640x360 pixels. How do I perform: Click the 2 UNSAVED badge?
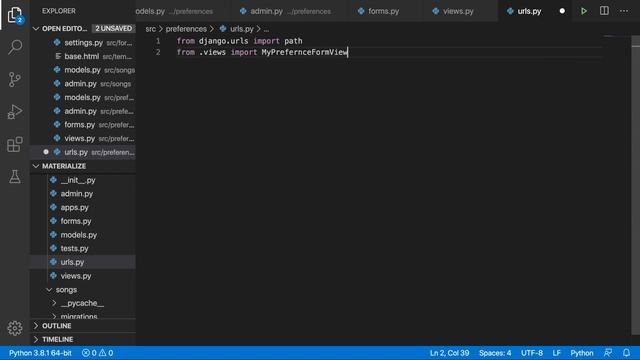[113, 29]
